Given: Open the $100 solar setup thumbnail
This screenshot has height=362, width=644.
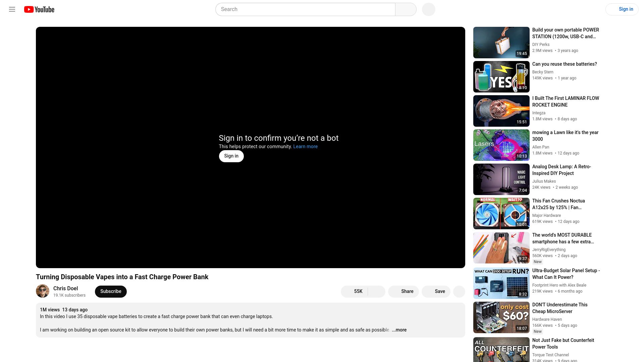Looking at the screenshot, I should point(501,283).
